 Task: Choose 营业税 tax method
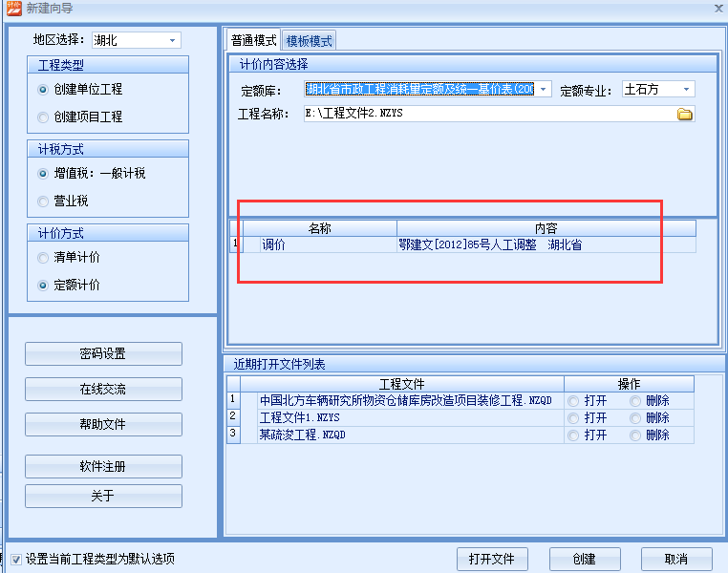click(43, 202)
